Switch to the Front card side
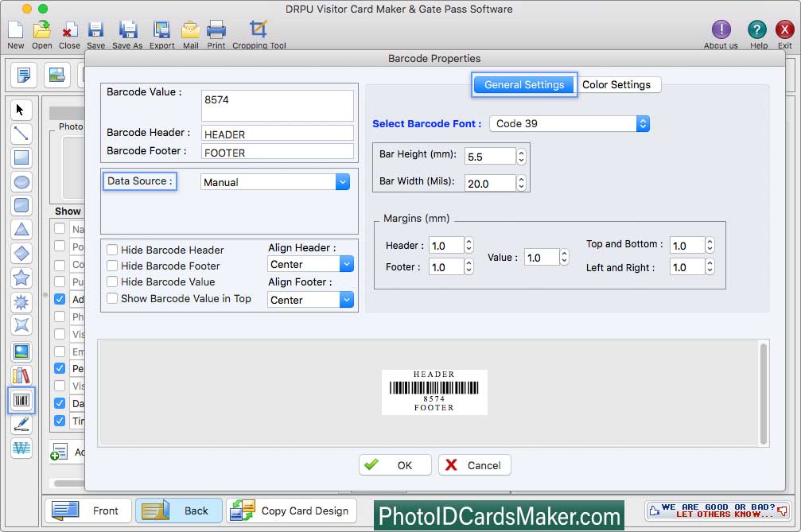This screenshot has width=801, height=532. tap(88, 511)
